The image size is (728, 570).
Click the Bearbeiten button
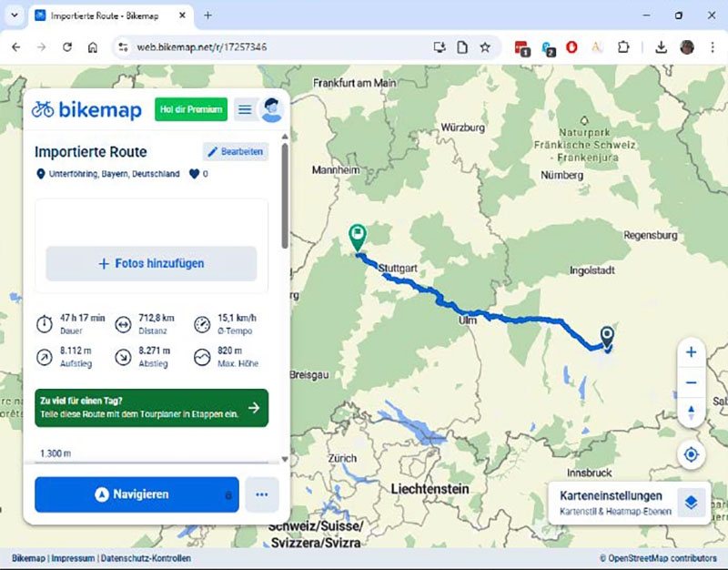click(x=235, y=151)
